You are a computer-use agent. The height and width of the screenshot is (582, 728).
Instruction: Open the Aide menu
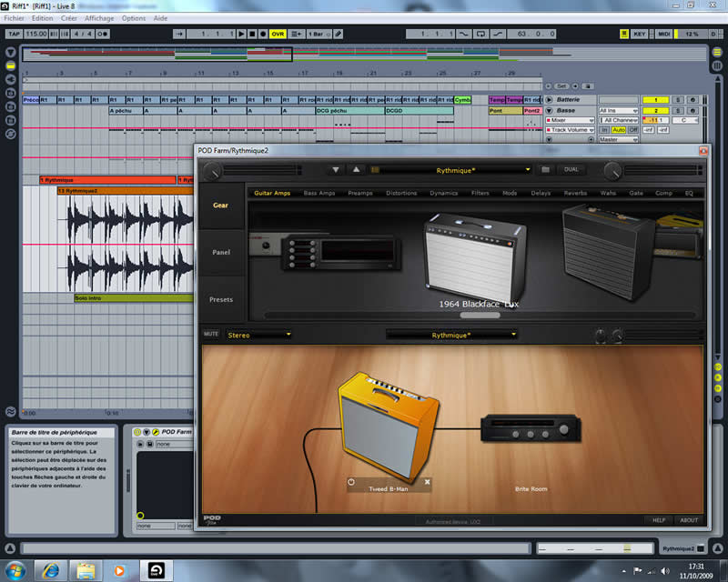pyautogui.click(x=161, y=18)
